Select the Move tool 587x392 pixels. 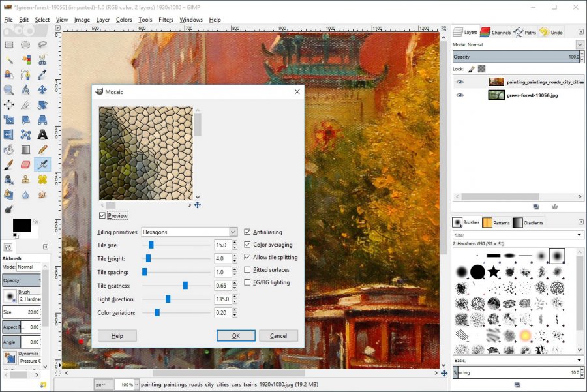[42, 90]
